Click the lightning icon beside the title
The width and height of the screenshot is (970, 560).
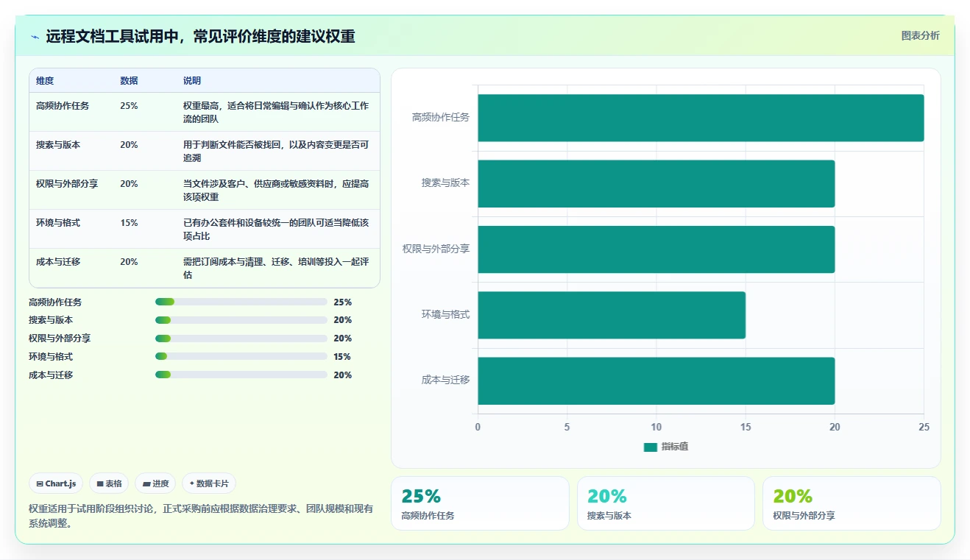35,37
